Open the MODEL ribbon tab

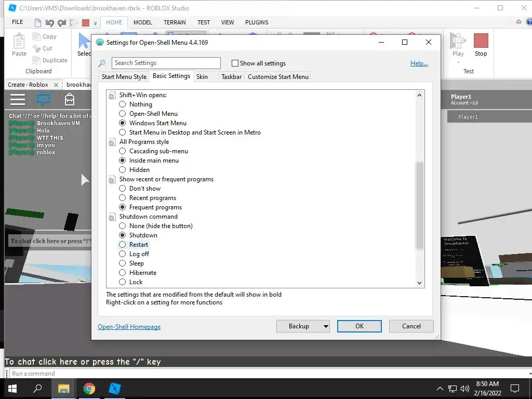142,22
